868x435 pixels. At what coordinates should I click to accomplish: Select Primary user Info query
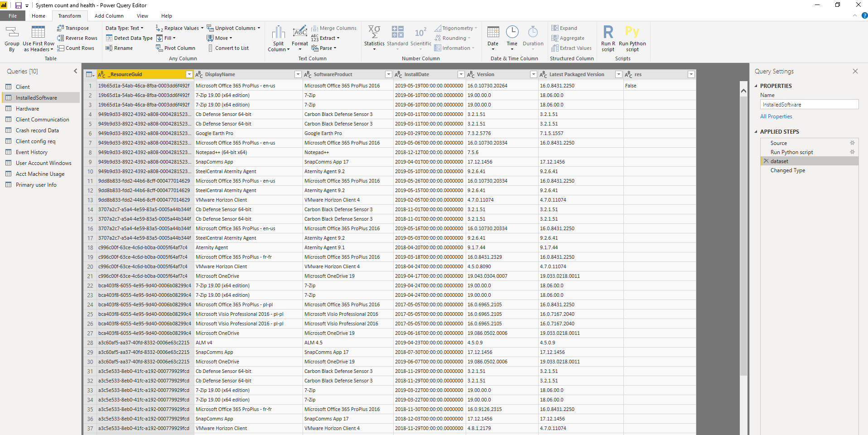(x=41, y=185)
